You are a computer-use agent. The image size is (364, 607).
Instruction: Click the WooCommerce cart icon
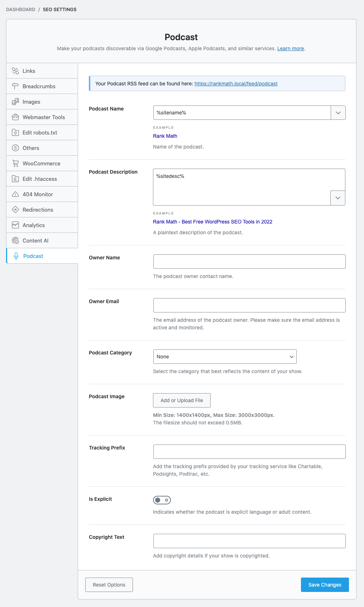[x=15, y=164]
